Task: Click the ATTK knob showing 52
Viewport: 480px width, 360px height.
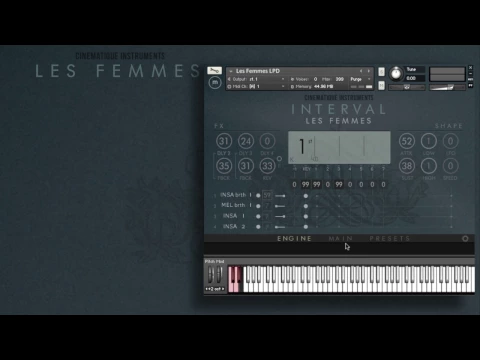Action: click(407, 141)
